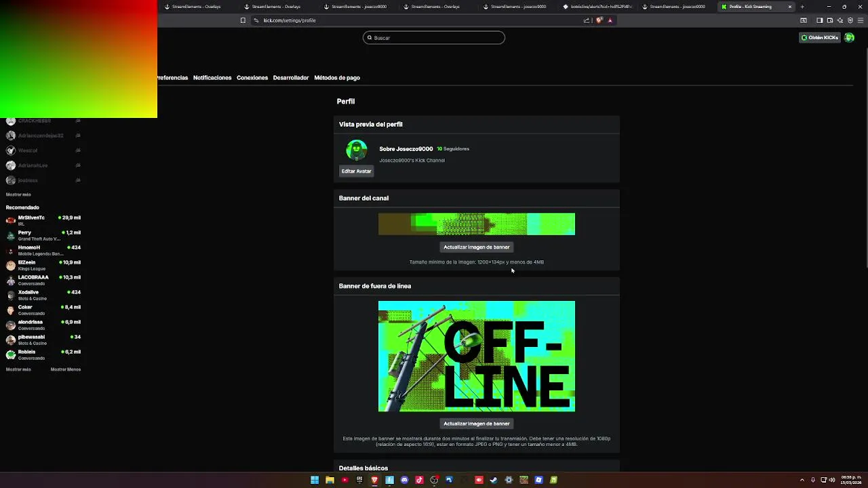Open the Notificaciones settings tab
Screen dimensions: 868x488
click(x=212, y=78)
